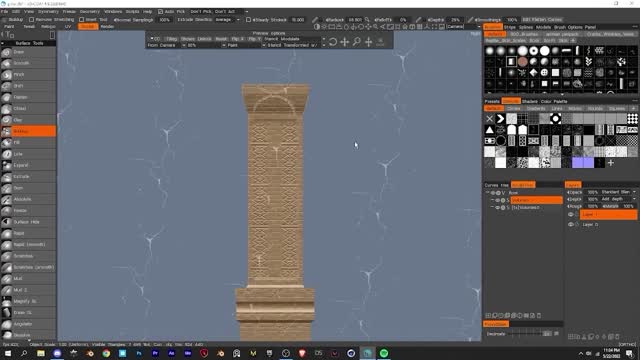Switch to the Paint room tab
Image resolution: width=640 pixels, height=360 pixels.
[x=9, y=27]
